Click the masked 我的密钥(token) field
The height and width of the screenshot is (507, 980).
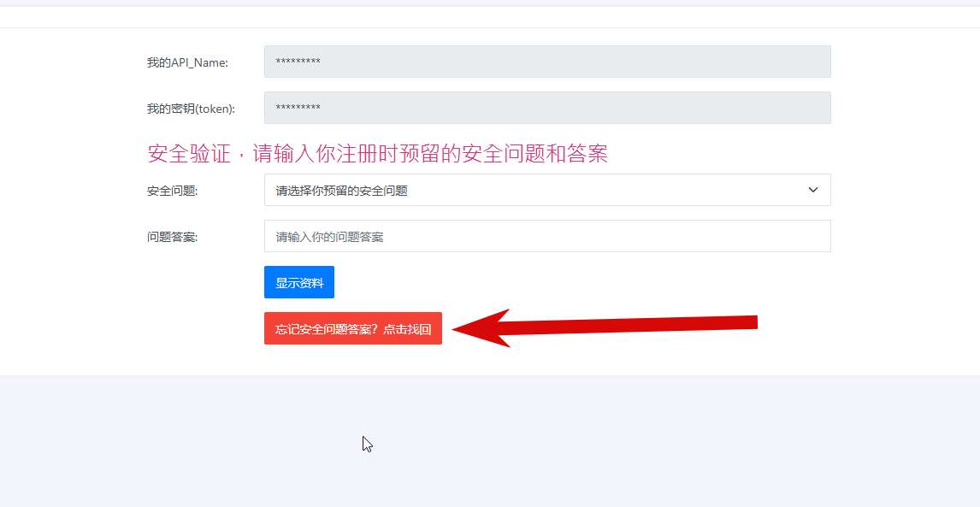tap(547, 108)
